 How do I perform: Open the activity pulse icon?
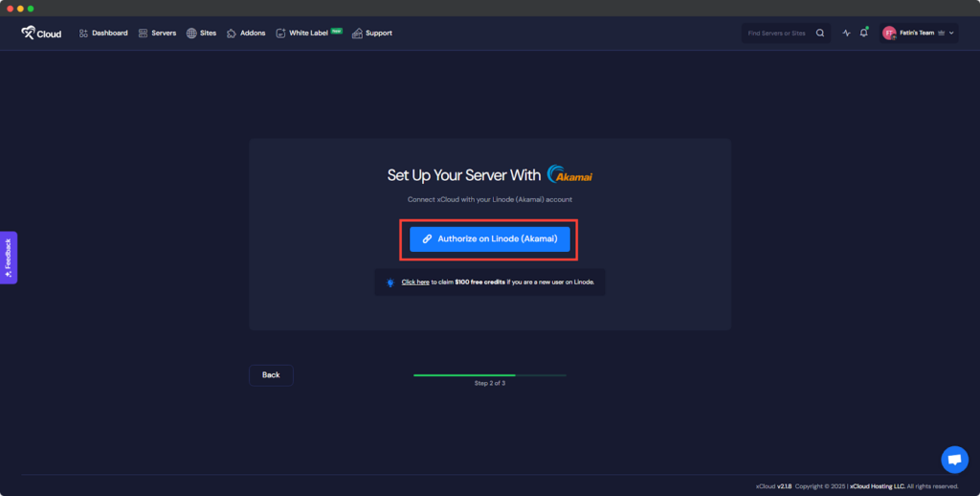coord(846,34)
